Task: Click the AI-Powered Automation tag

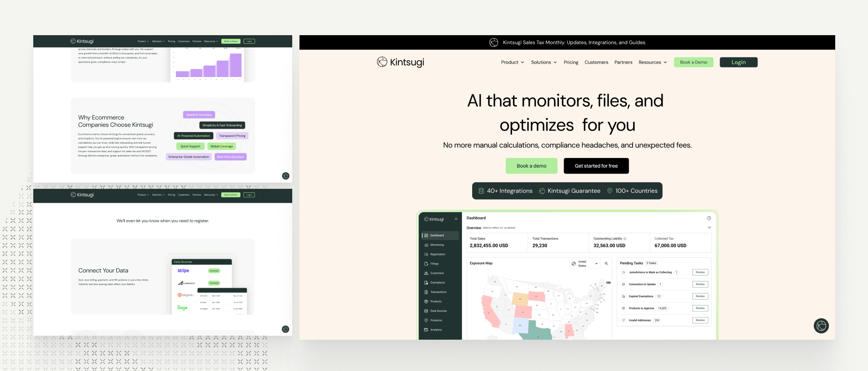Action: (193, 136)
